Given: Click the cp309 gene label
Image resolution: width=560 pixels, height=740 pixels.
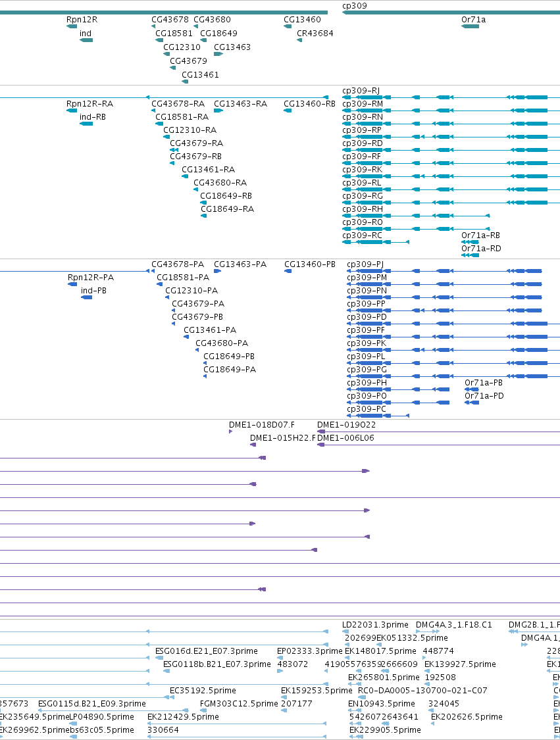Looking at the screenshot, I should pyautogui.click(x=354, y=6).
